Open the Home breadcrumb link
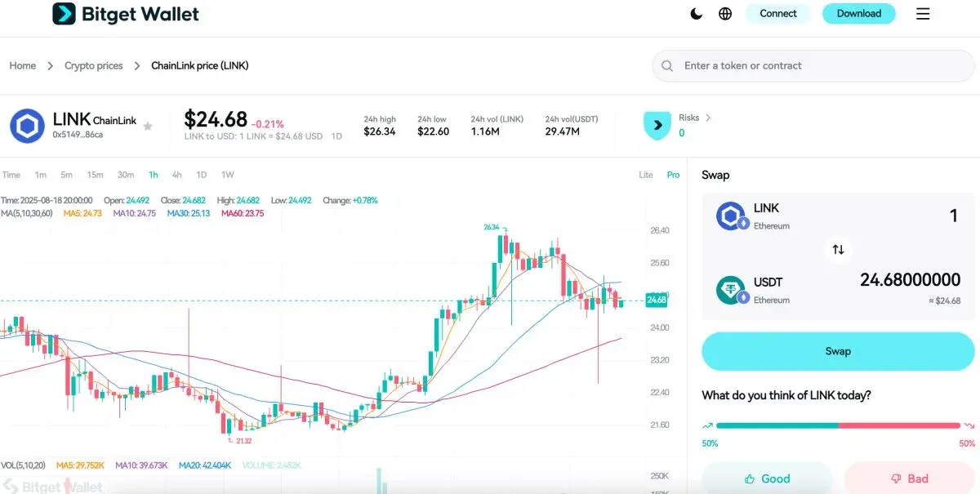 [22, 65]
